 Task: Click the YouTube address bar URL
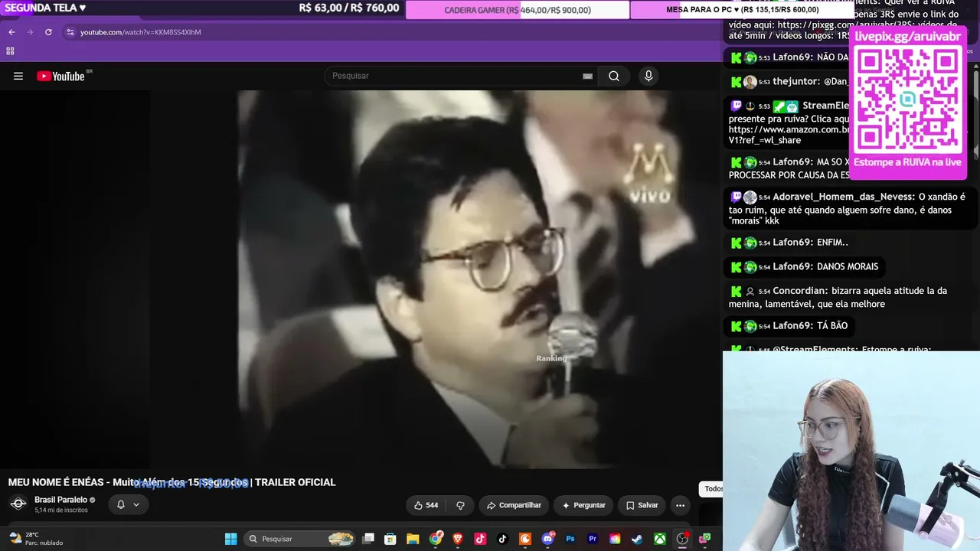click(x=141, y=32)
